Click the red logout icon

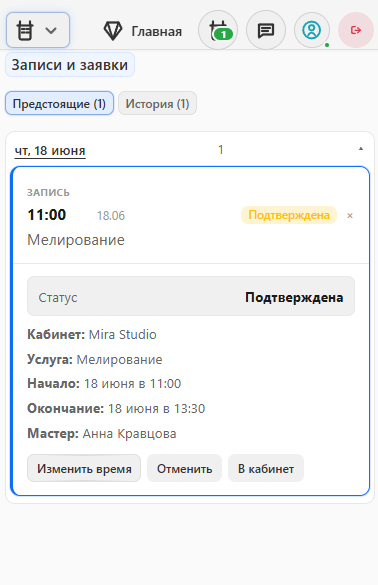(x=356, y=30)
